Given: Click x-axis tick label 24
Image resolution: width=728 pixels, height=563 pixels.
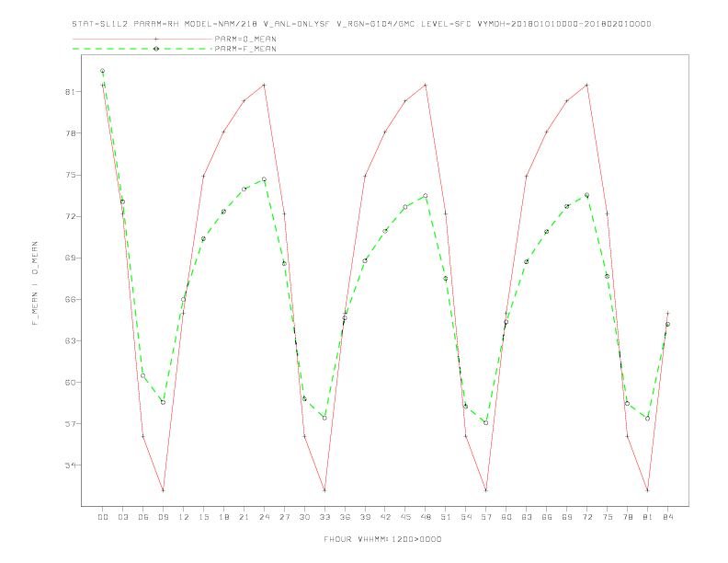Looking at the screenshot, I should tap(264, 517).
